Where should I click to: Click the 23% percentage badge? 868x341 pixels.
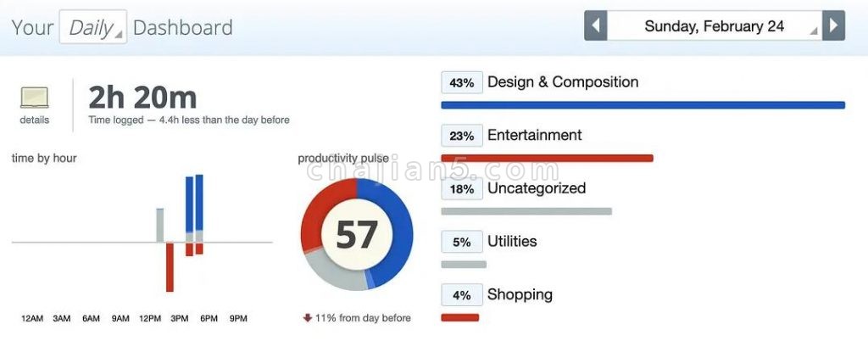(x=462, y=136)
